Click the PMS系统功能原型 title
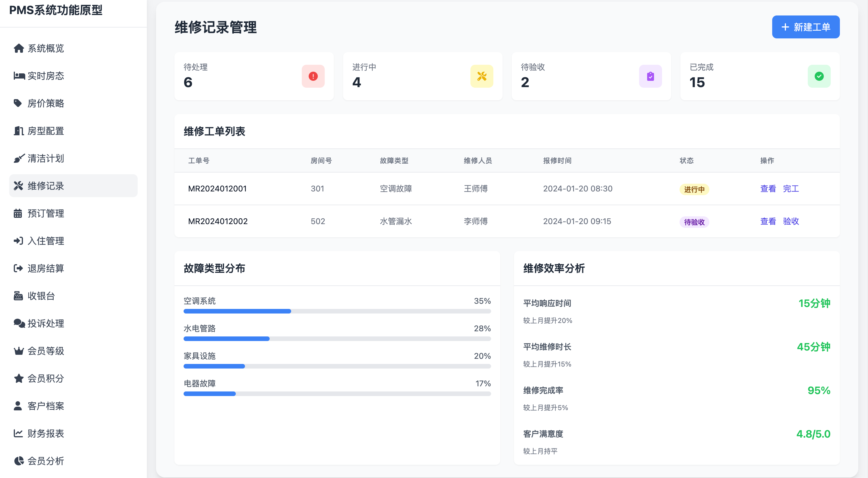The width and height of the screenshot is (868, 478). (56, 10)
